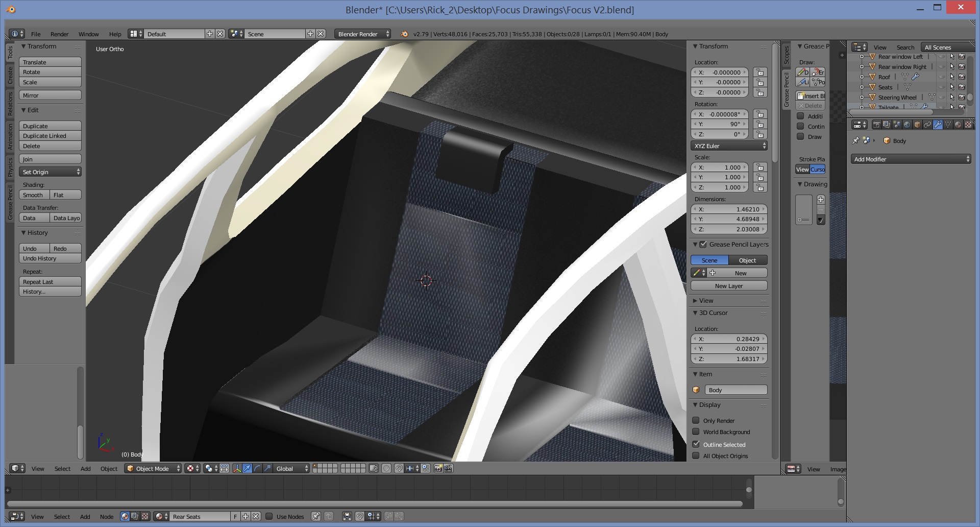Click the New Layer button
Viewport: 980px width, 527px height.
729,285
